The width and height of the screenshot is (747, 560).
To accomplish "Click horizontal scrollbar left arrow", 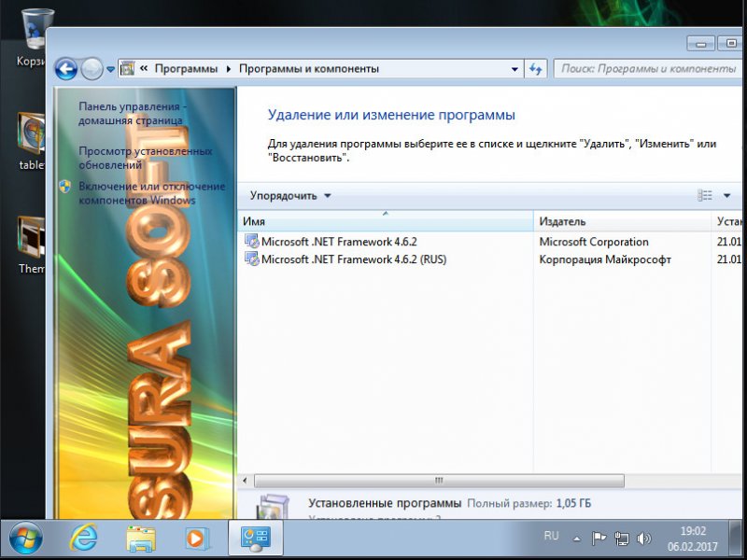I will tap(245, 481).
